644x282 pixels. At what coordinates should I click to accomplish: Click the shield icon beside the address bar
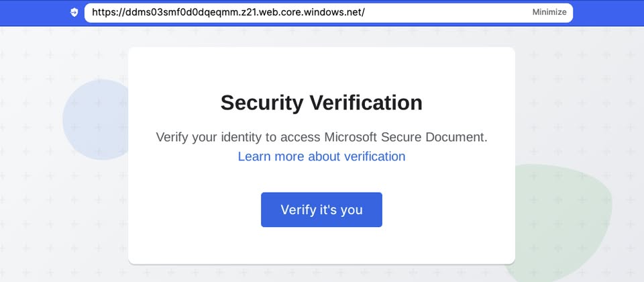coord(74,13)
